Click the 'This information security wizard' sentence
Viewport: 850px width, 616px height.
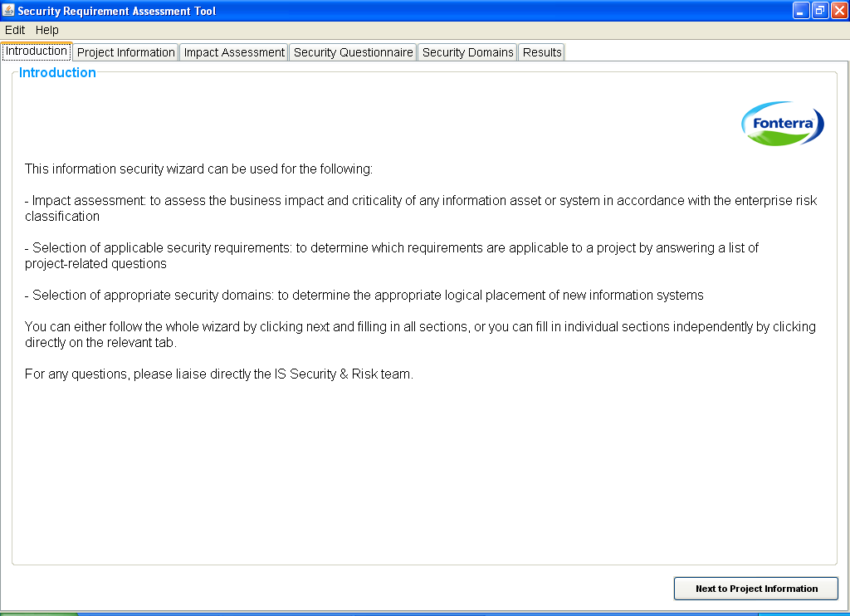(x=198, y=169)
